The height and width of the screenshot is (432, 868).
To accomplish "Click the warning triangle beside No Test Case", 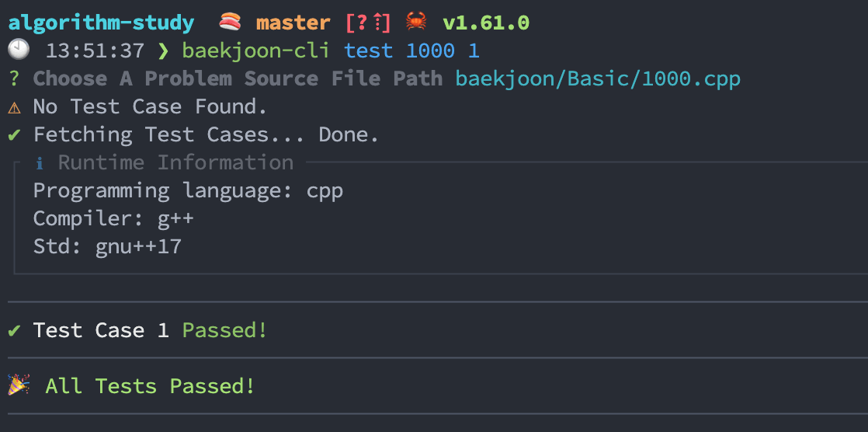I will 15,107.
